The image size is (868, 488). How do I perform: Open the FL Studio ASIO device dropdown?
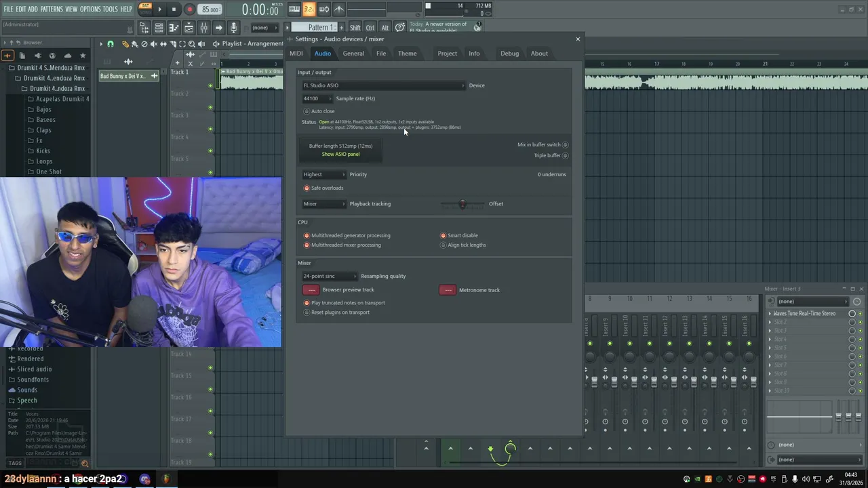(x=383, y=85)
